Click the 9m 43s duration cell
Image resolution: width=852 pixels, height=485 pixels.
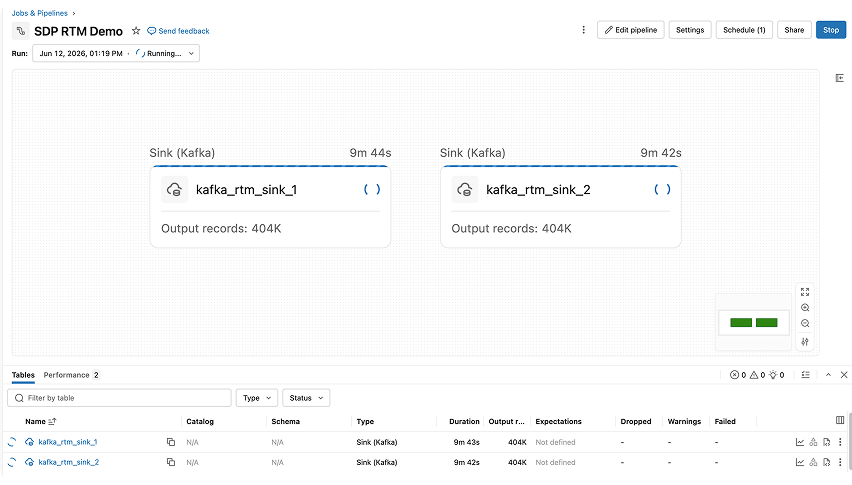point(466,442)
